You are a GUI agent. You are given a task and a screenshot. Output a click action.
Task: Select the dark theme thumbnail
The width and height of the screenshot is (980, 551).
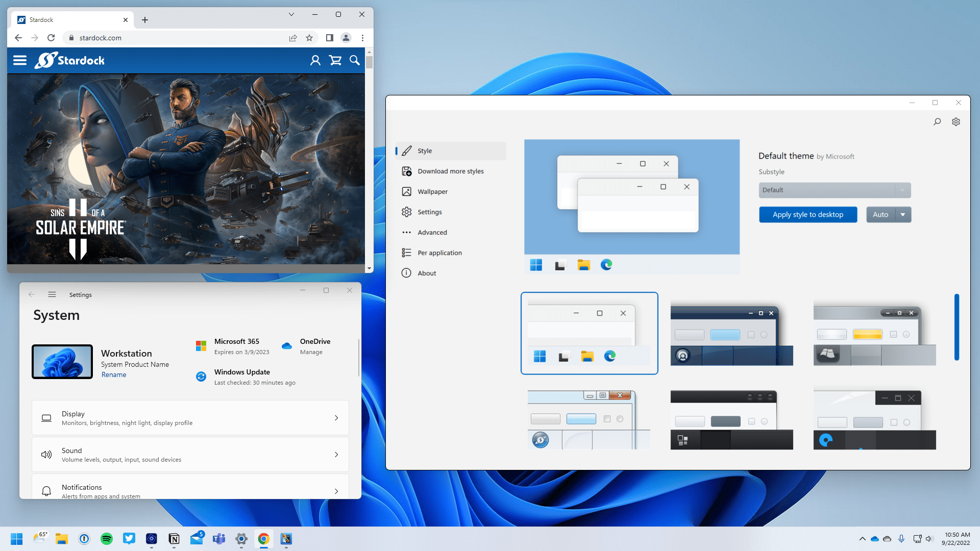tap(731, 420)
